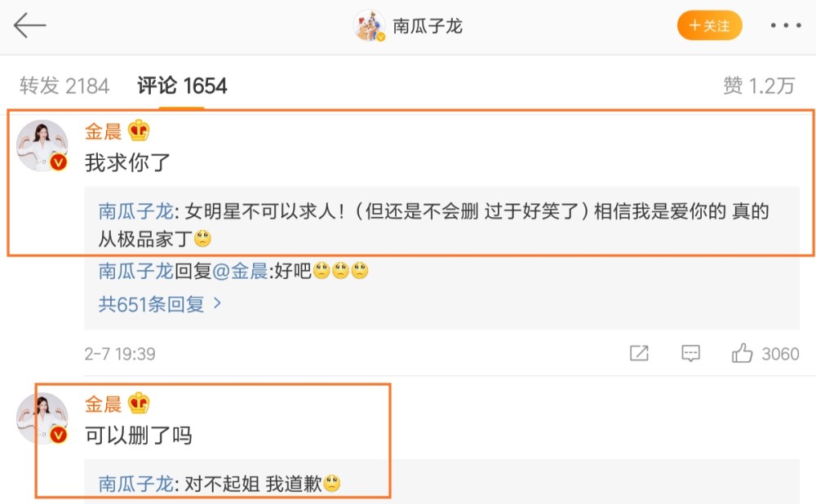
Task: Open the three-dot more options menu
Action: click(785, 25)
